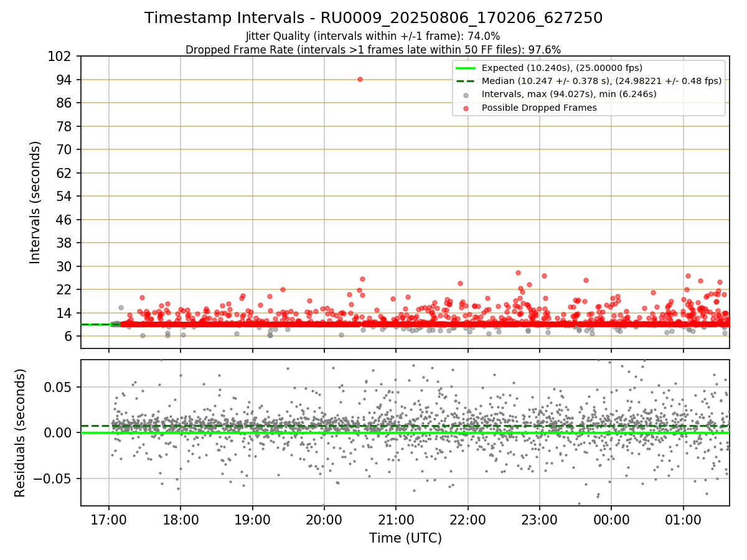Click the red outlier point near 94 seconds
The image size is (747, 560).
pos(360,79)
